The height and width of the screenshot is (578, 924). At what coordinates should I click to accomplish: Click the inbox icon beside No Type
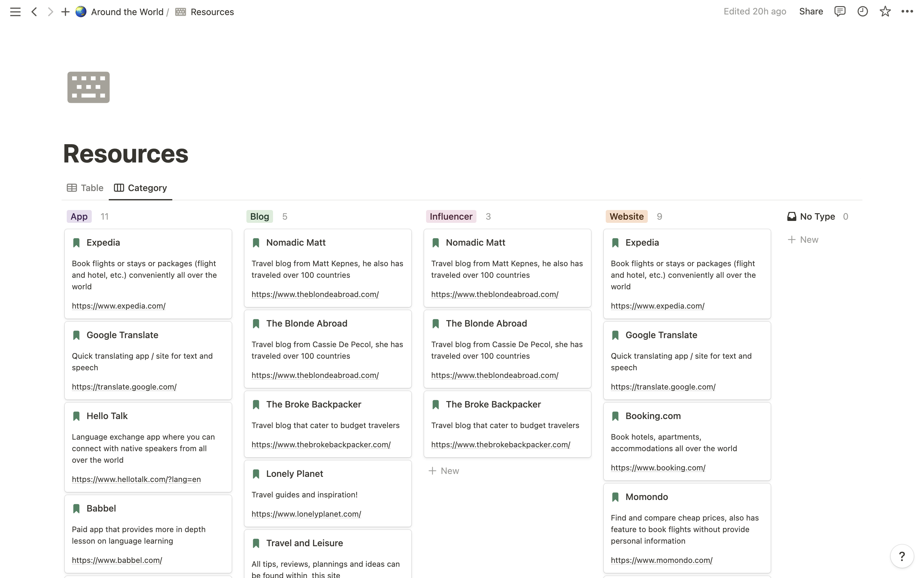[792, 216]
